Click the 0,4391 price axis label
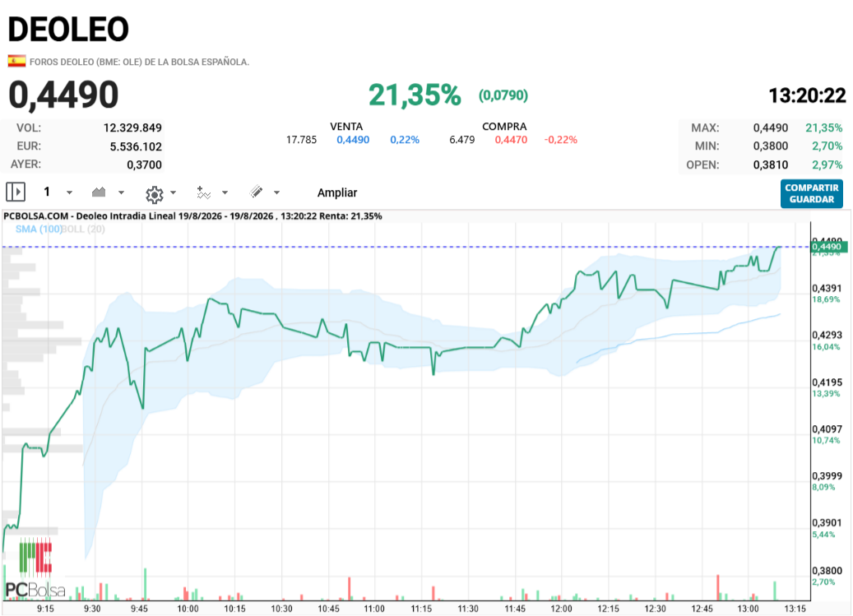This screenshot has width=853, height=616. pyautogui.click(x=827, y=288)
